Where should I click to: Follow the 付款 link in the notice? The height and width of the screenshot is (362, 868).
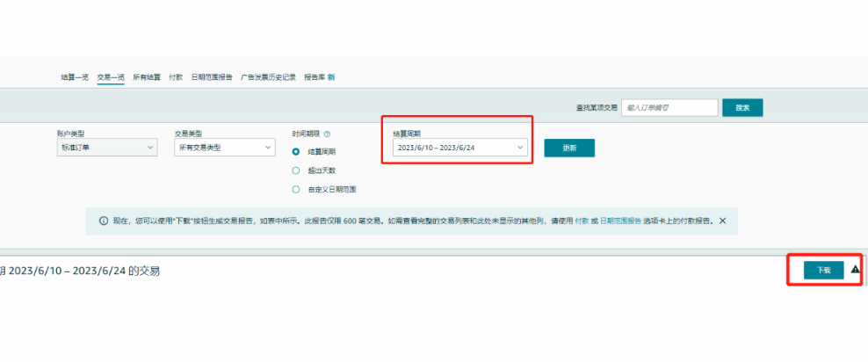[582, 221]
